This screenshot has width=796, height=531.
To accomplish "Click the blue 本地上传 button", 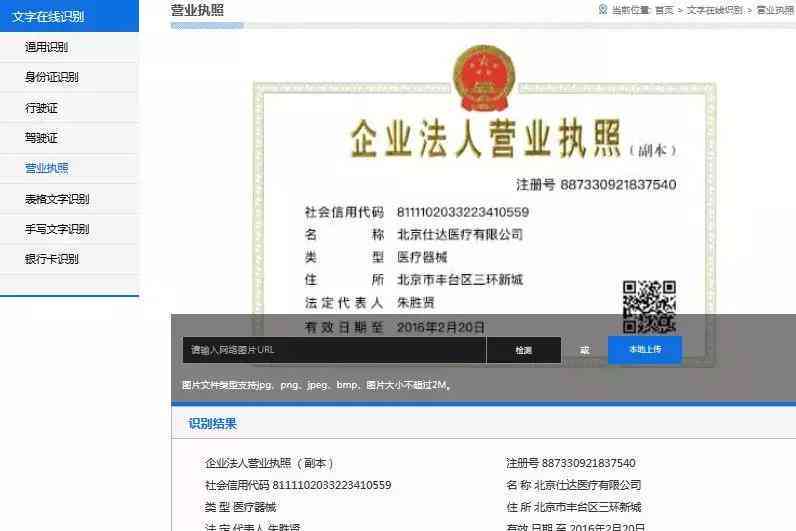I will click(645, 349).
